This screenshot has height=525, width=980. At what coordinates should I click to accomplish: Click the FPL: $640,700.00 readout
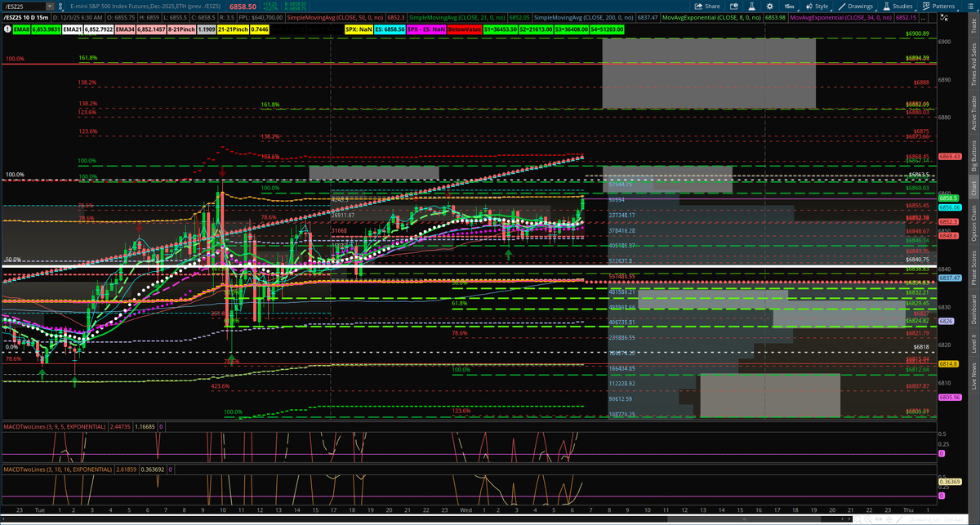[261, 17]
